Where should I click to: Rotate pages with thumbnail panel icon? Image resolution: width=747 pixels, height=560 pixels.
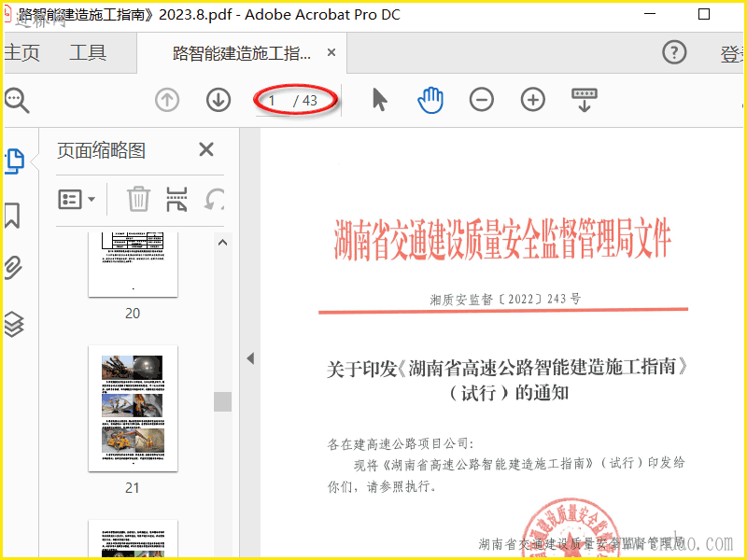215,199
